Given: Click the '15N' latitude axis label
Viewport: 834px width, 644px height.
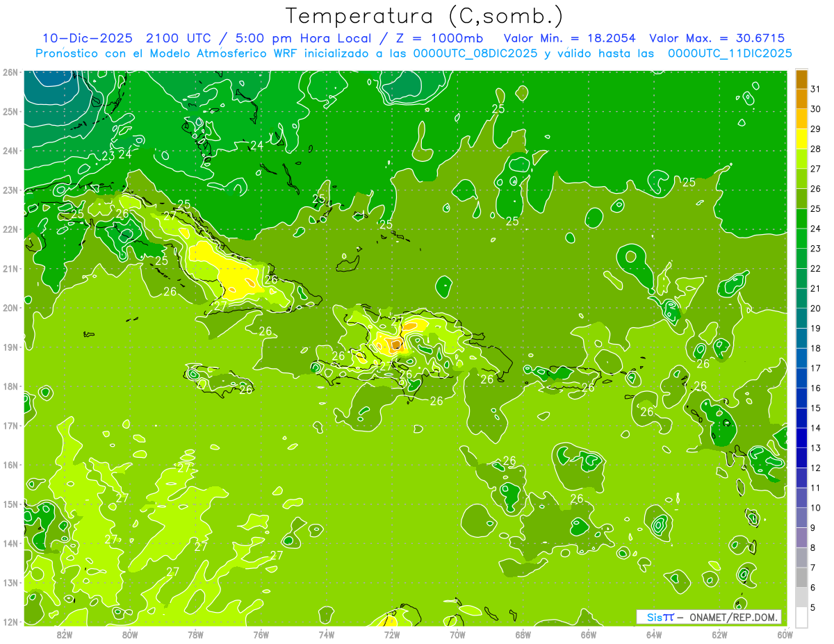Looking at the screenshot, I should click(x=10, y=504).
